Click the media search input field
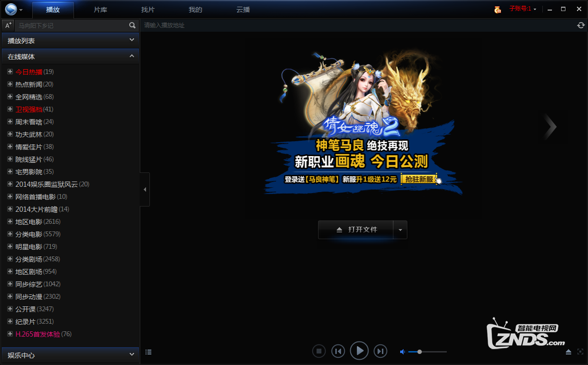This screenshot has height=365, width=588. tap(72, 25)
